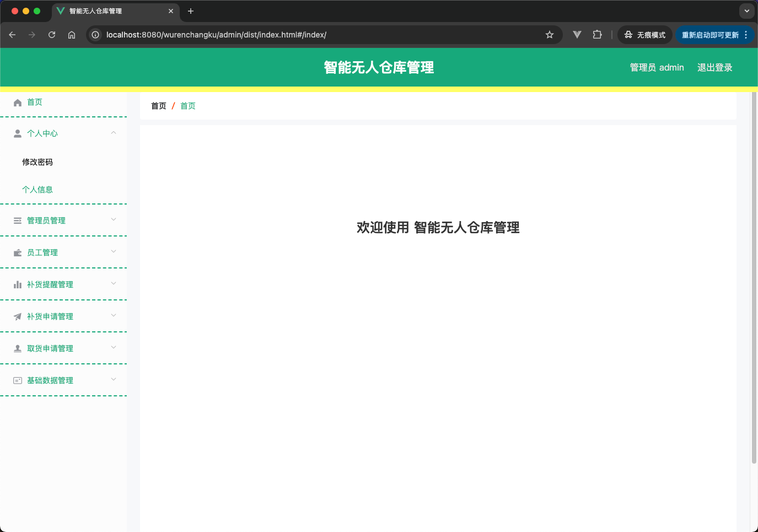The image size is (758, 532).
Task: Open a new tab with the plus icon
Action: [x=191, y=11]
